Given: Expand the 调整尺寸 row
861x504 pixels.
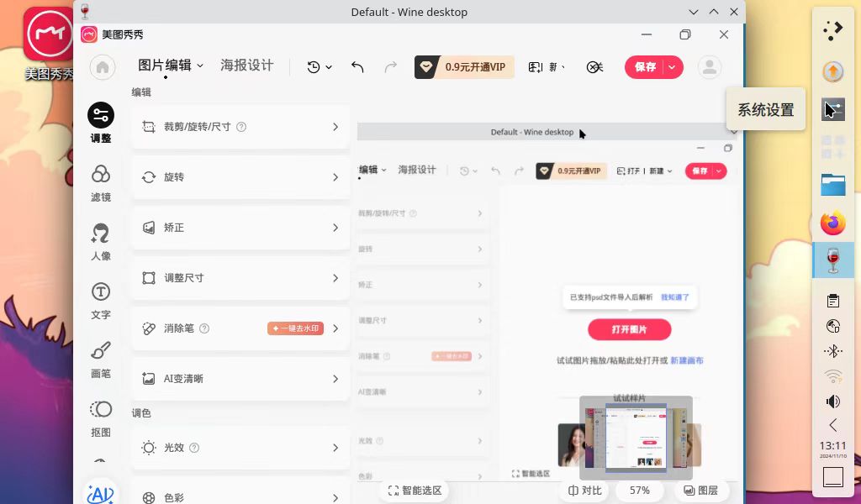Looking at the screenshot, I should click(240, 278).
